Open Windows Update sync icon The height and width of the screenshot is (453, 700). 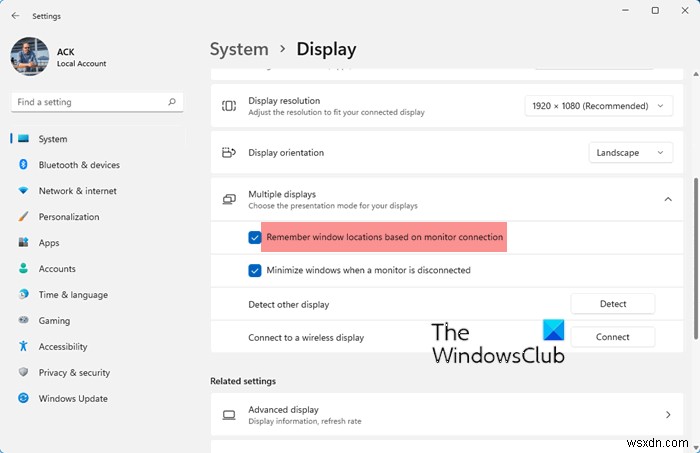click(x=23, y=398)
